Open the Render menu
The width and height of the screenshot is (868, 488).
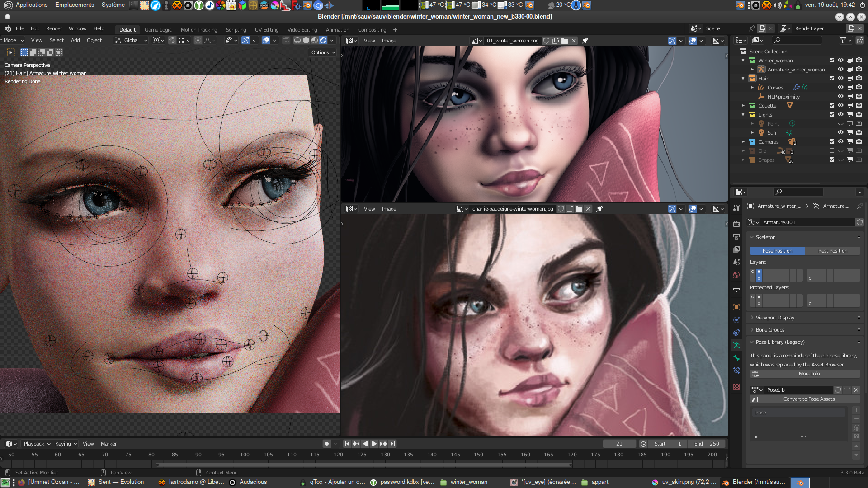point(54,28)
